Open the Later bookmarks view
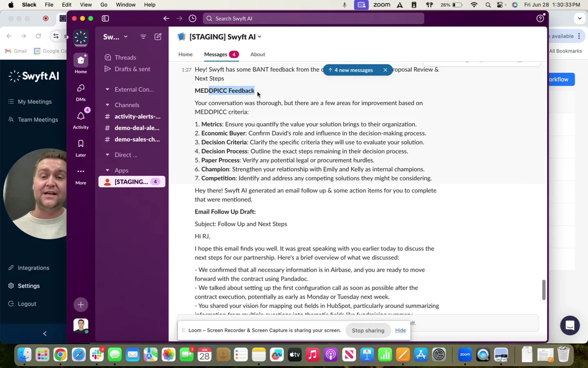Image resolution: width=588 pixels, height=368 pixels. (80, 147)
